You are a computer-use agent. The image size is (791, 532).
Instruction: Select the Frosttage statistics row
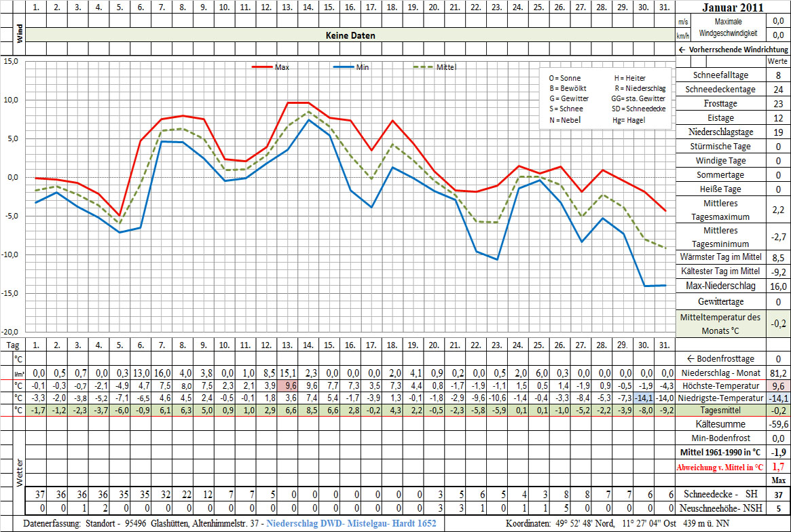coord(720,104)
